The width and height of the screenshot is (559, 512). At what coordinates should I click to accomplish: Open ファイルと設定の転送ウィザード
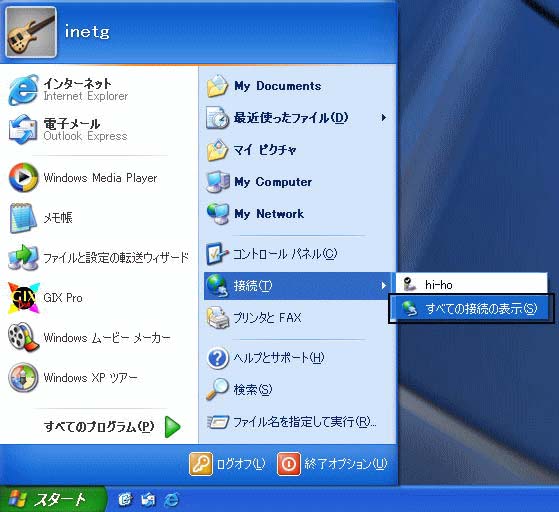(98, 257)
